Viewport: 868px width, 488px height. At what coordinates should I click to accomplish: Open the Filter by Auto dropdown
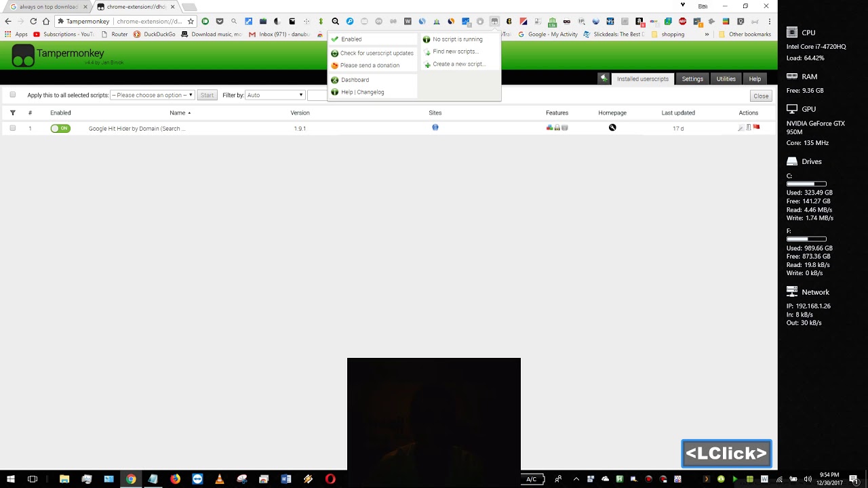[x=275, y=96]
